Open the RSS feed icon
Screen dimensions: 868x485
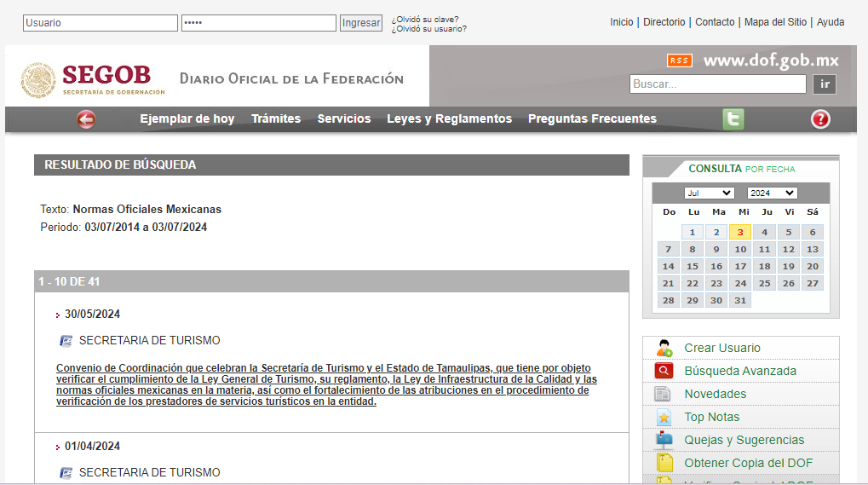679,61
